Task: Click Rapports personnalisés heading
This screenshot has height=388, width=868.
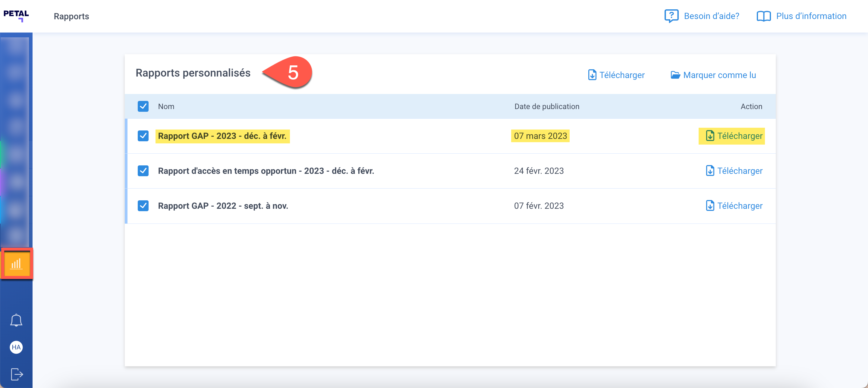Action: point(193,73)
